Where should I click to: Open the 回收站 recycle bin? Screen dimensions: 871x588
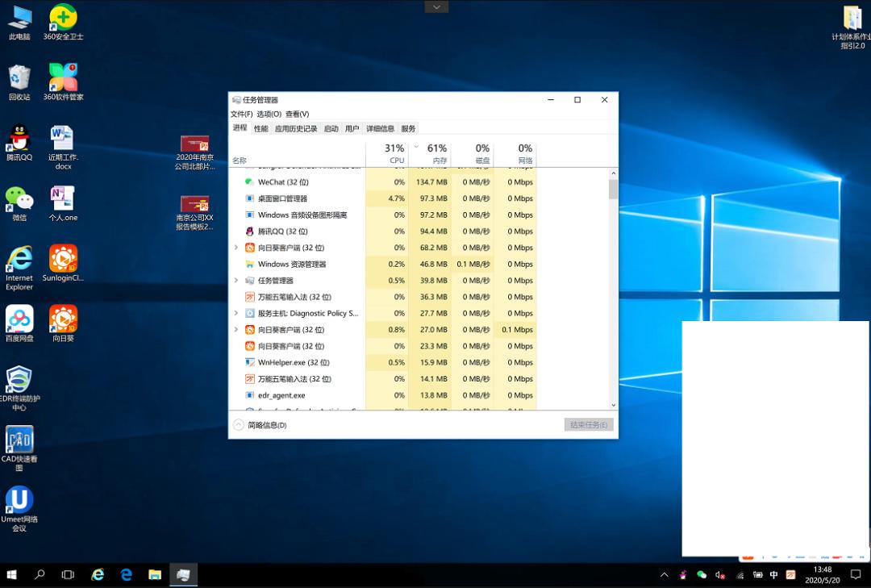19,81
